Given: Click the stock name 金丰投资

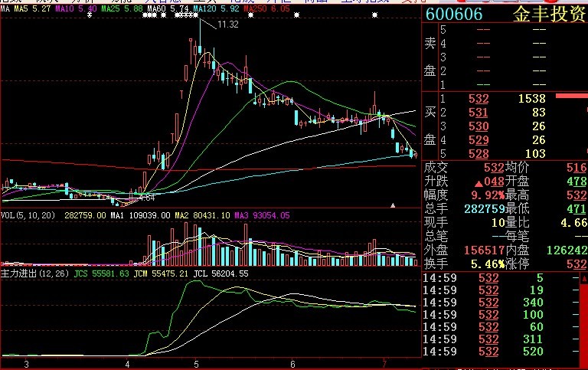Looking at the screenshot, I should coord(549,15).
